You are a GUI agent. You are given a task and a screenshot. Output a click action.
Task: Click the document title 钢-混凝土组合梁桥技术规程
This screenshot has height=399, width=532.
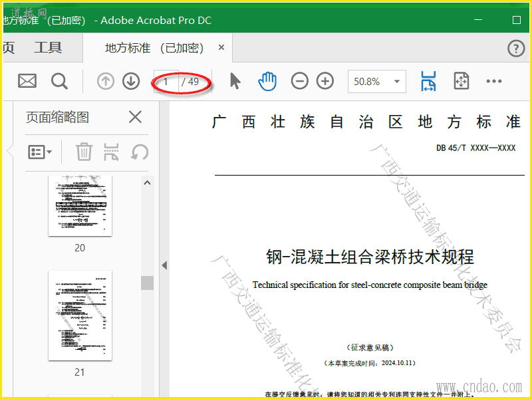[x=370, y=257]
